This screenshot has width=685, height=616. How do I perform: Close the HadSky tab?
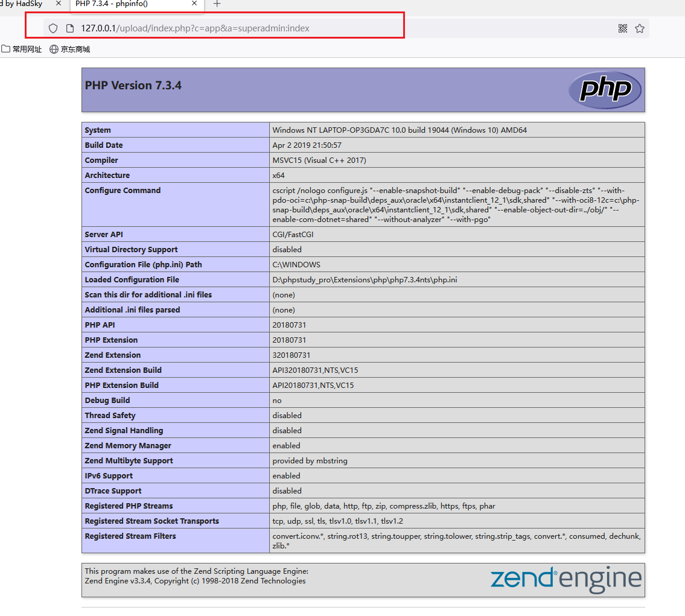pos(58,4)
